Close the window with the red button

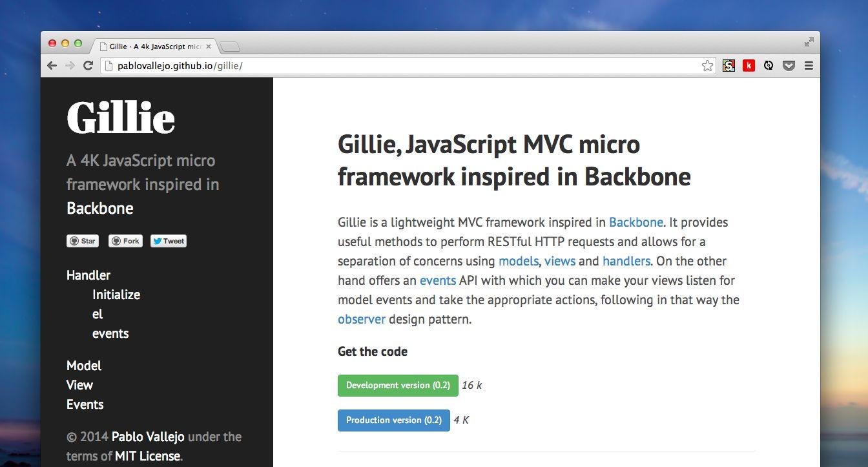[52, 43]
